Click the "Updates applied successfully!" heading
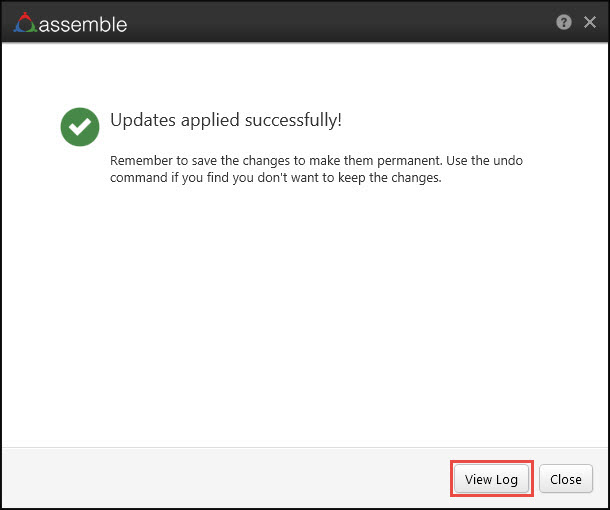 pyautogui.click(x=225, y=120)
